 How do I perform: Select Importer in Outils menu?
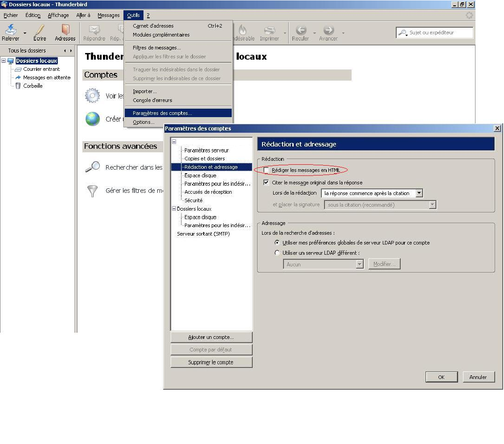pos(178,91)
